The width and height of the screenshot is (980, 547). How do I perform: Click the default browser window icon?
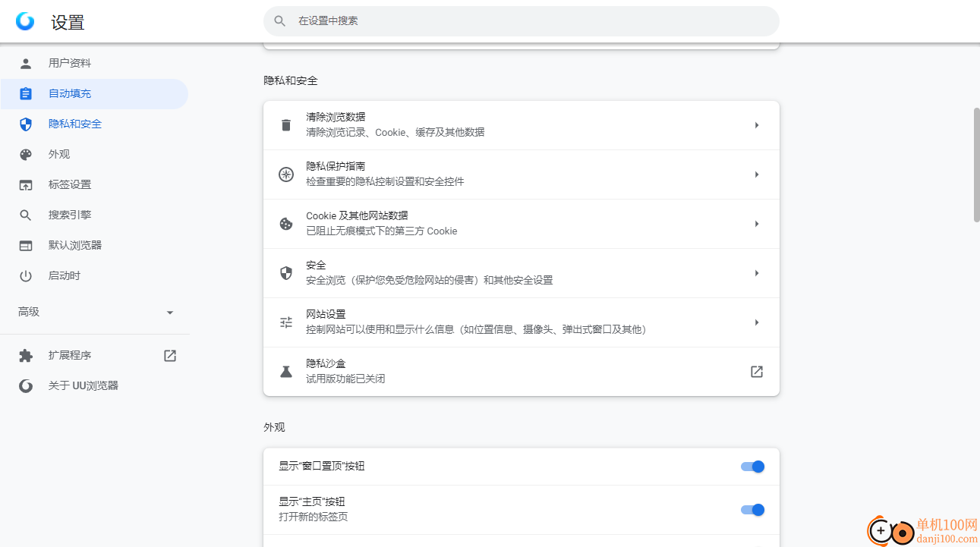(x=26, y=245)
